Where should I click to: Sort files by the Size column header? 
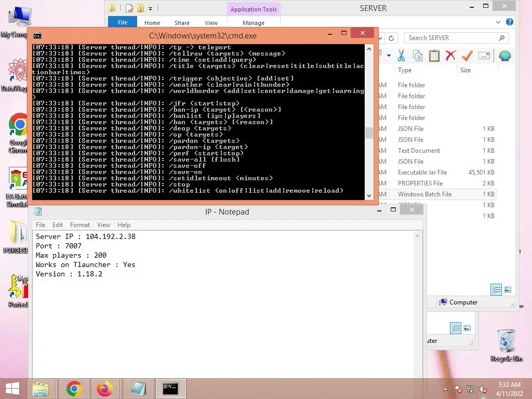pos(465,70)
